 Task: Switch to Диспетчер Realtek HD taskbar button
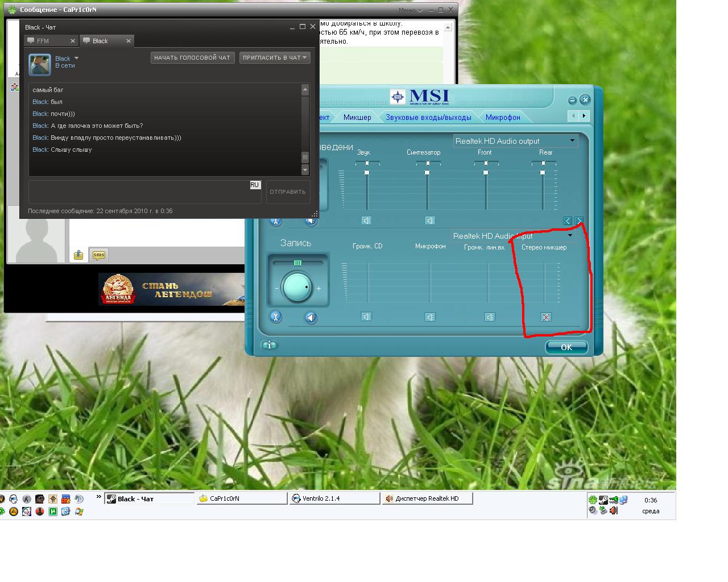click(428, 498)
